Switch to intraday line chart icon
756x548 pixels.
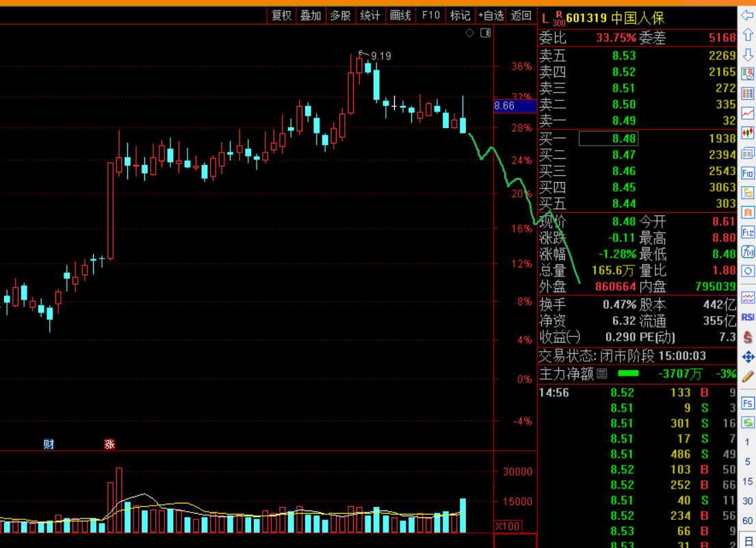click(748, 114)
